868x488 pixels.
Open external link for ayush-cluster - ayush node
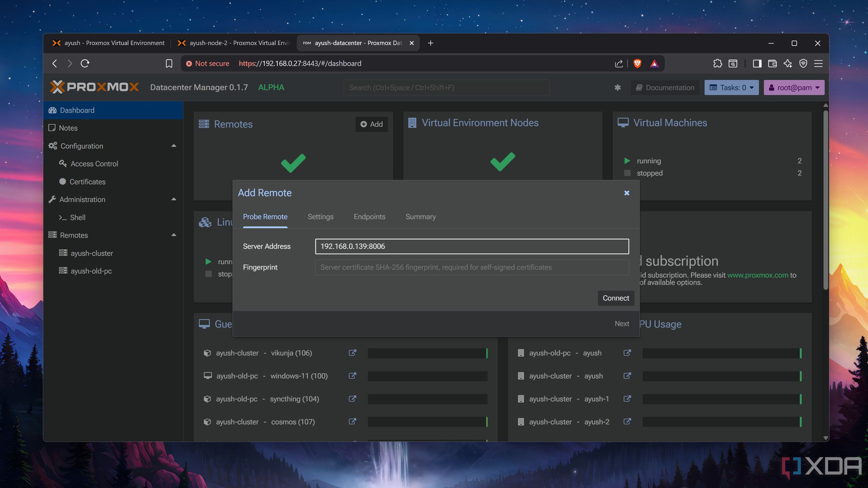[x=627, y=375]
